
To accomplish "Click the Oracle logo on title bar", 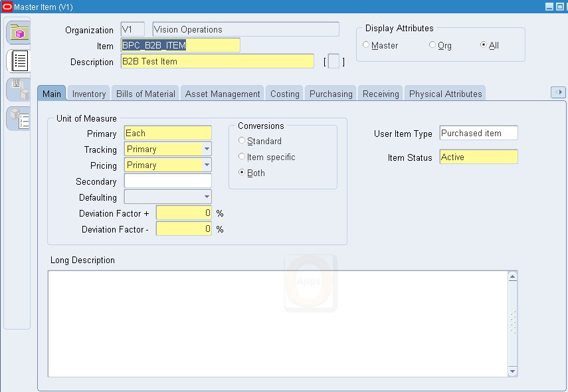I will click(7, 6).
